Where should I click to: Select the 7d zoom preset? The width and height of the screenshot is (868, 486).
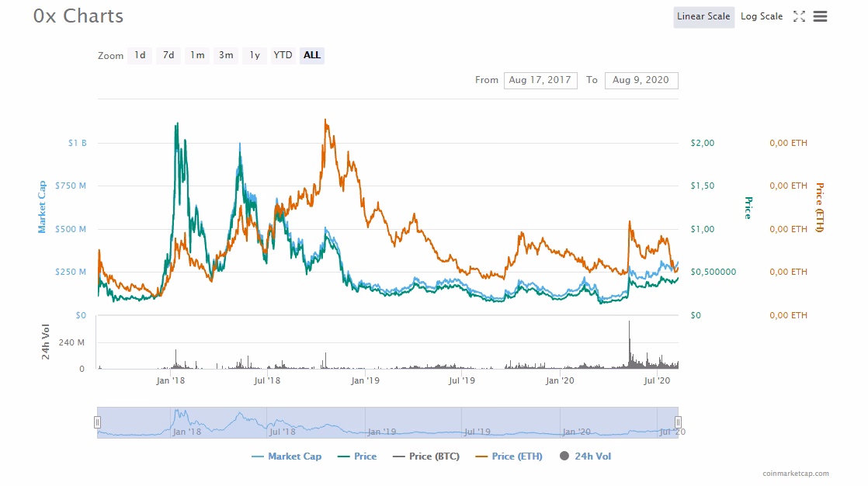168,55
